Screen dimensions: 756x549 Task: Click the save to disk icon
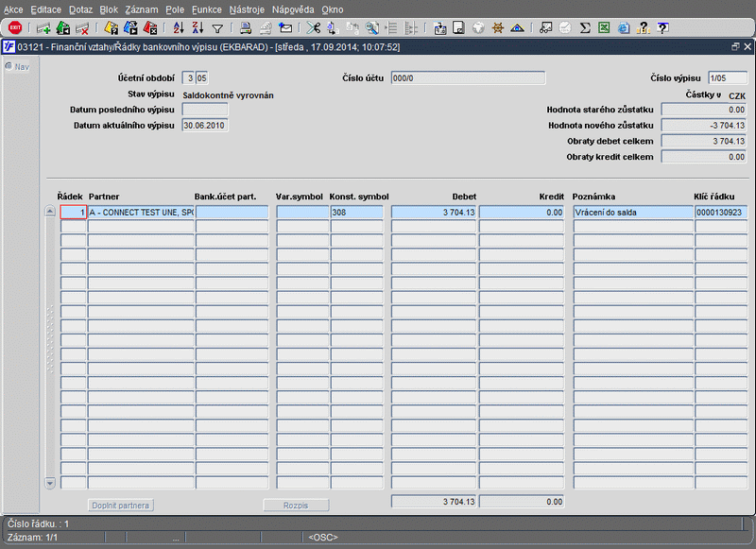coord(439,28)
